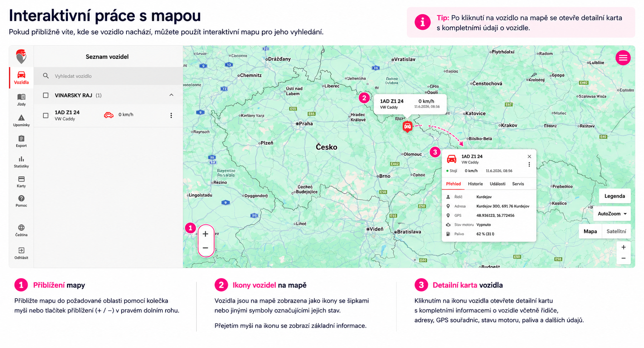Viewport: 644px width, 348px height.
Task: Open the Karty cards section
Action: (x=22, y=182)
